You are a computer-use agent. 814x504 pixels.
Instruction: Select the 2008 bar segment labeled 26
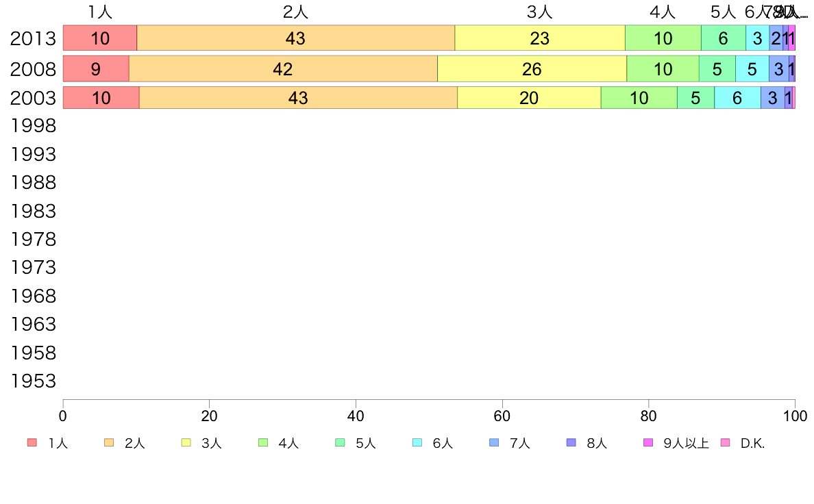pyautogui.click(x=532, y=69)
